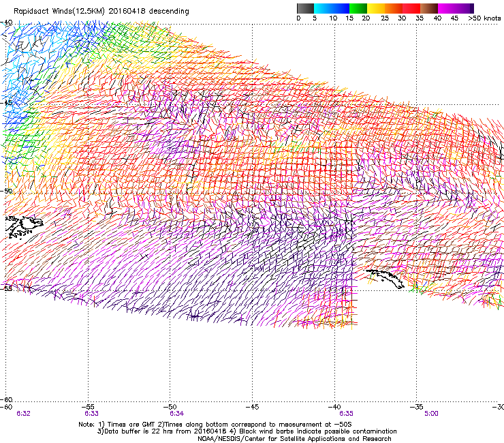The width and height of the screenshot is (504, 443).
Task: Click the purple time stamp '8:34'
Action: pos(177,414)
